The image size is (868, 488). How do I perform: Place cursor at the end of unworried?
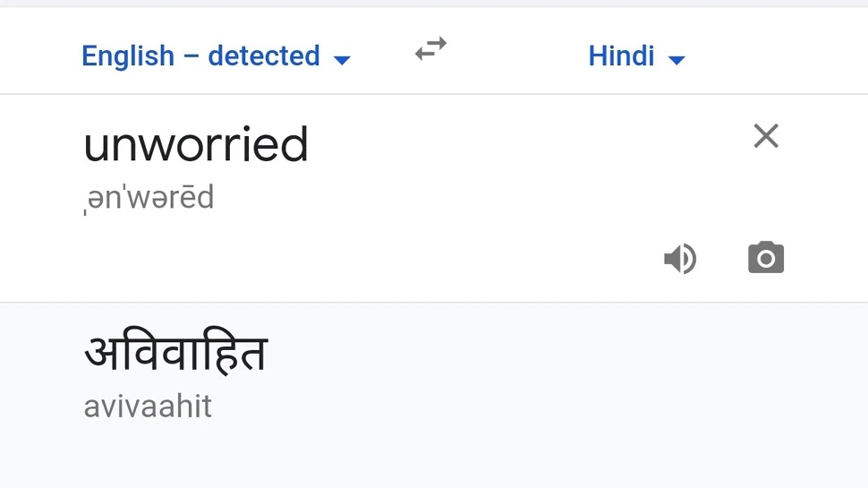click(310, 145)
